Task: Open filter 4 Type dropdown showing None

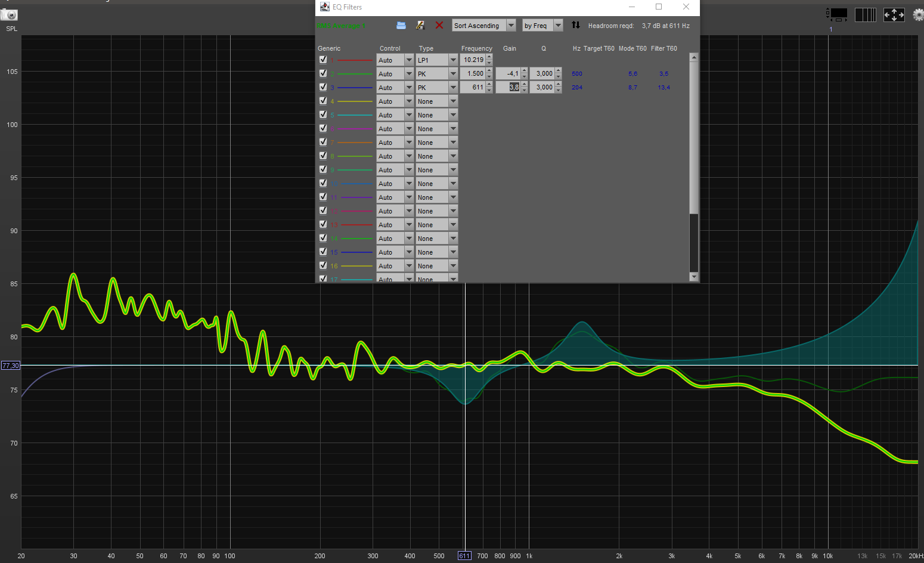Action: [x=436, y=101]
